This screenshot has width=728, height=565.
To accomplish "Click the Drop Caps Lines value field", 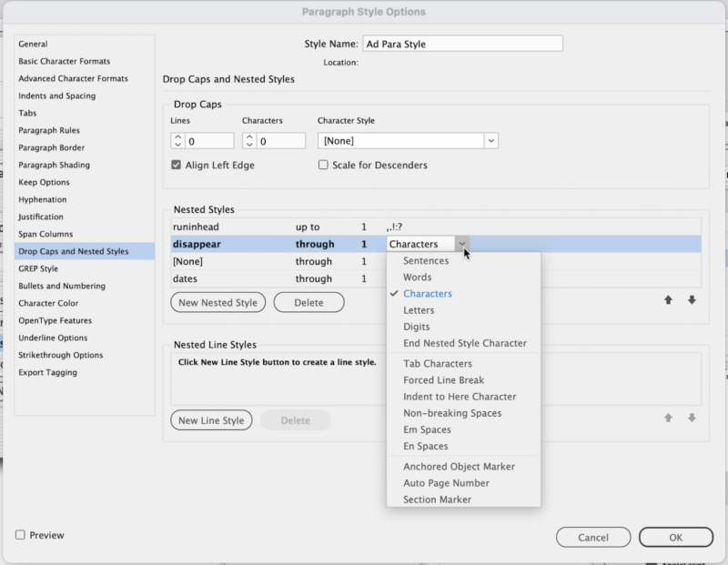I will [x=209, y=141].
